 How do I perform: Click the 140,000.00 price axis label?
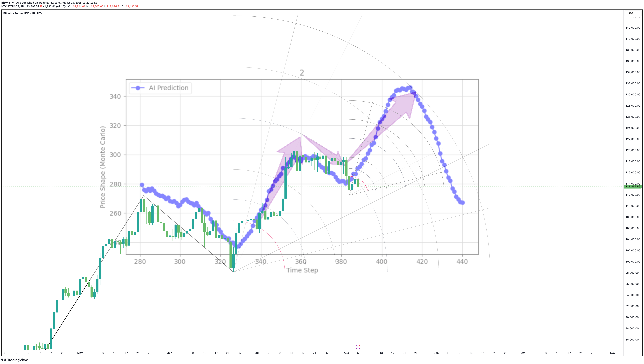pos(633,39)
